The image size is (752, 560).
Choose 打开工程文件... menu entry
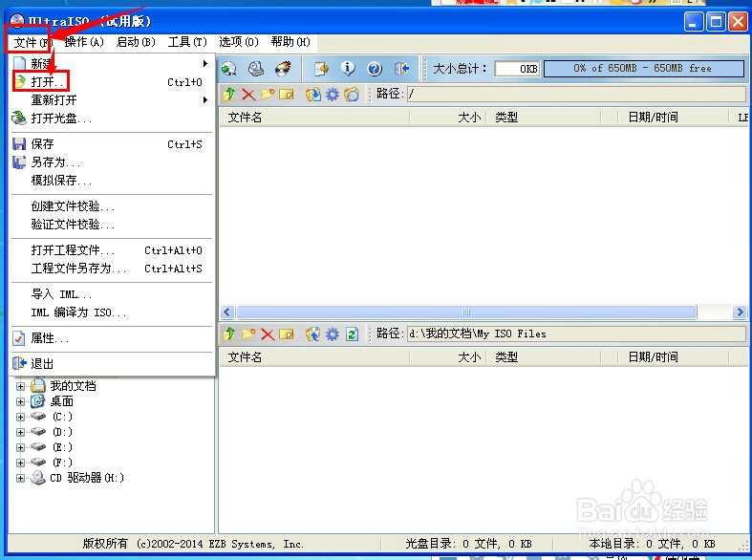point(112,250)
